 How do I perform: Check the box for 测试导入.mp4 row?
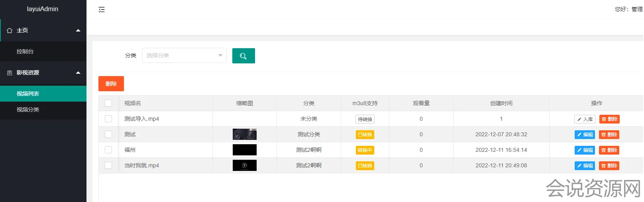point(108,119)
